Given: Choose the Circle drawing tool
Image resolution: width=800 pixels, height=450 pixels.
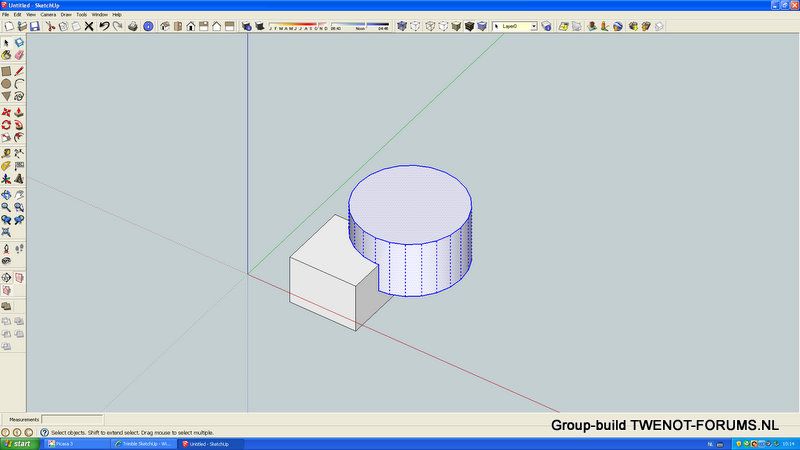Looking at the screenshot, I should [x=6, y=84].
